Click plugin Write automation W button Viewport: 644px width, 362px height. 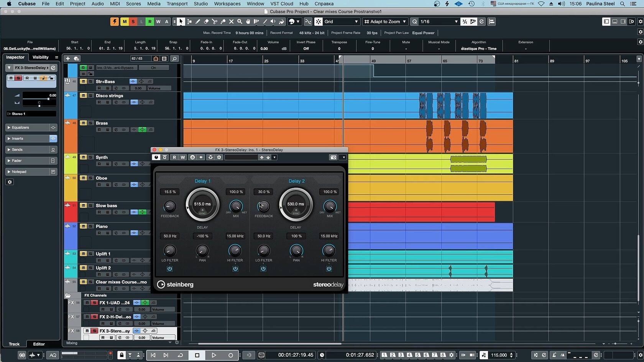(x=183, y=157)
